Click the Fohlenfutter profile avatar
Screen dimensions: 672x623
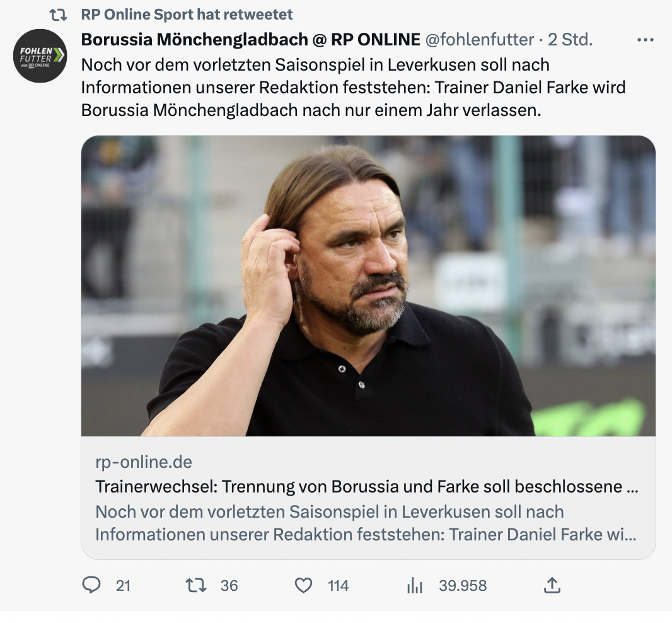coord(40,55)
